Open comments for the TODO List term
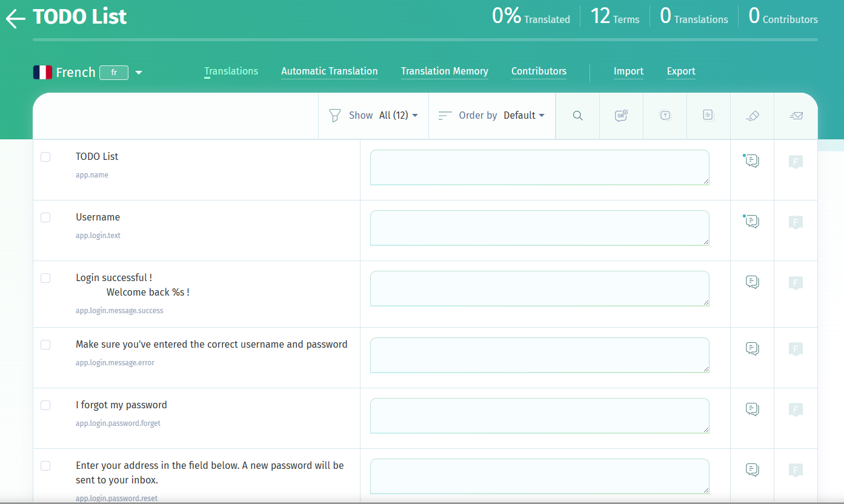The height and width of the screenshot is (504, 844). pyautogui.click(x=752, y=161)
